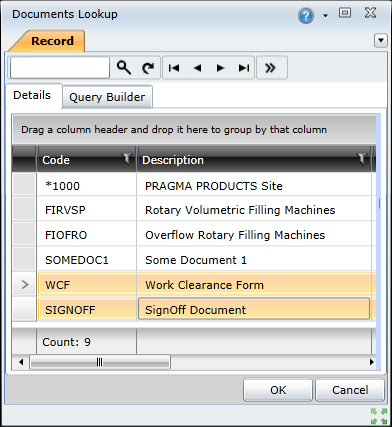392x427 pixels.
Task: Click the refresh arrow icon
Action: tap(148, 68)
